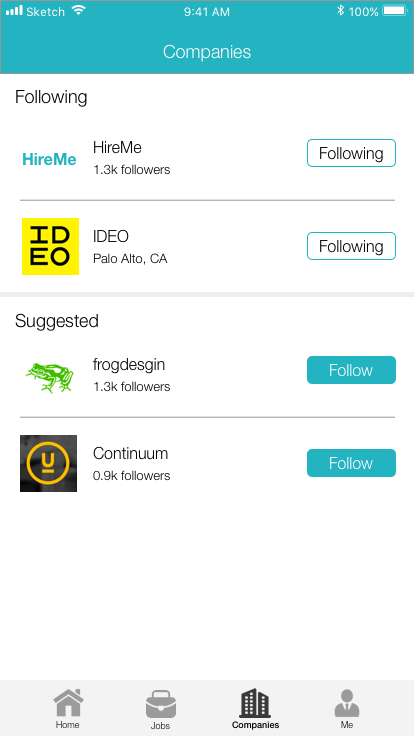This screenshot has width=414, height=736.
Task: Tap the yellow IDEO logo
Action: [50, 246]
